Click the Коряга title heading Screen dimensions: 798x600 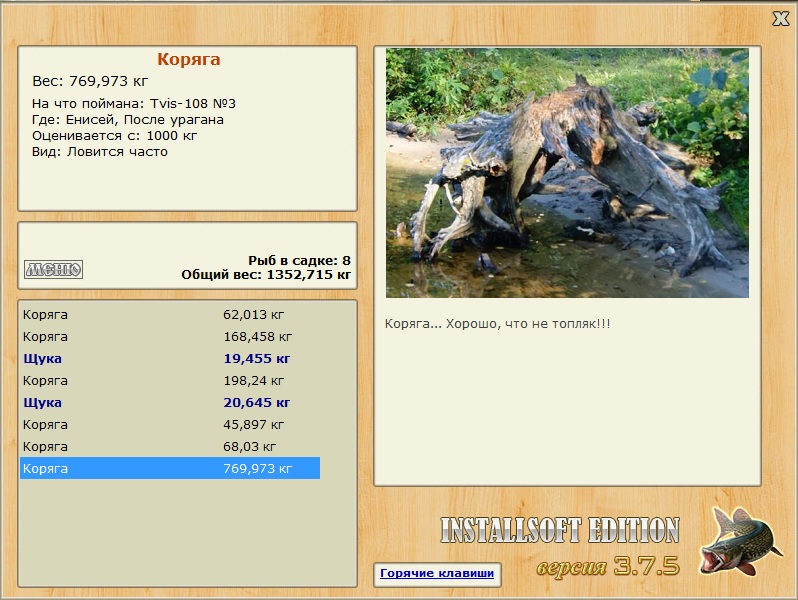(x=188, y=60)
